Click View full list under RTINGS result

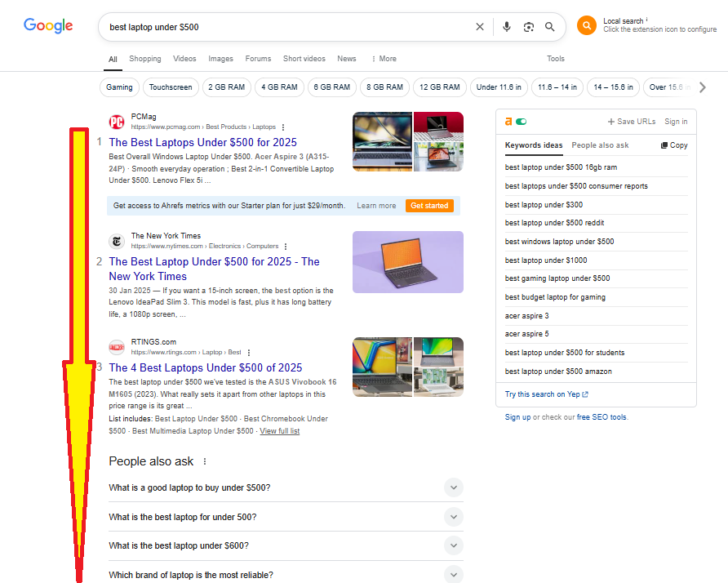[279, 431]
